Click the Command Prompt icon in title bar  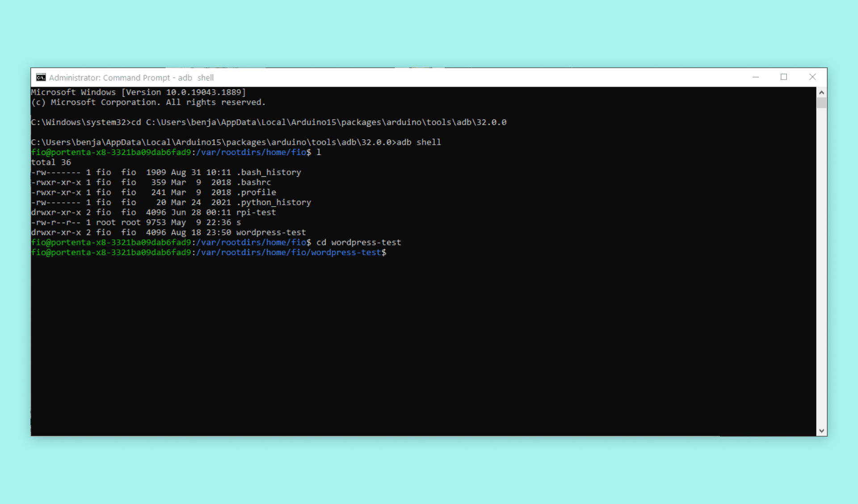(x=41, y=77)
